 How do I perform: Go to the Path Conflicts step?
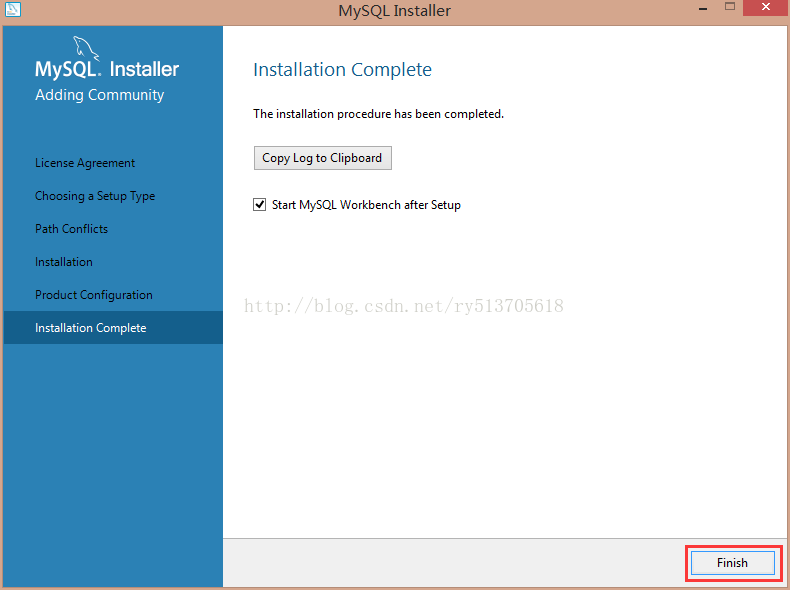point(71,229)
